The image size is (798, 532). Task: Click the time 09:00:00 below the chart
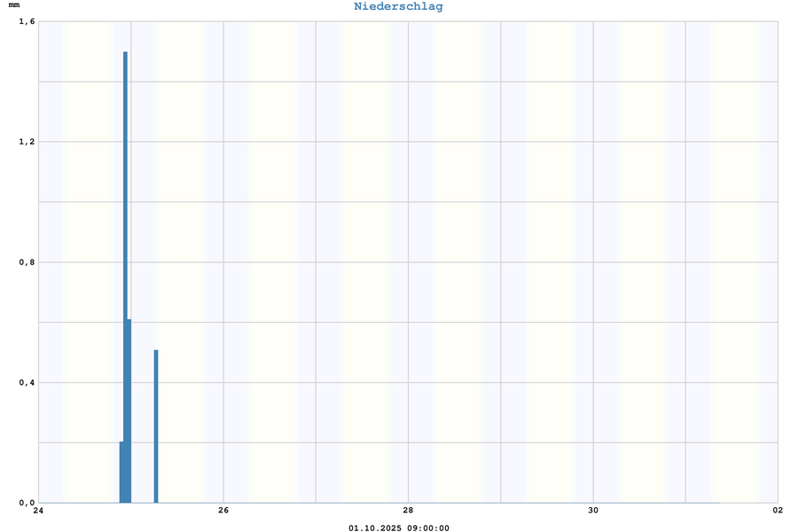(x=428, y=528)
